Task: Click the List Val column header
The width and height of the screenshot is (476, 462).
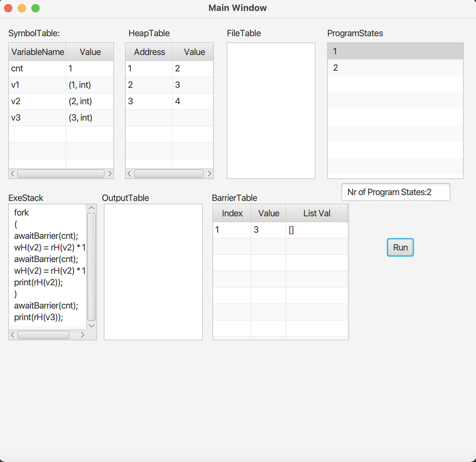Action: (x=317, y=213)
